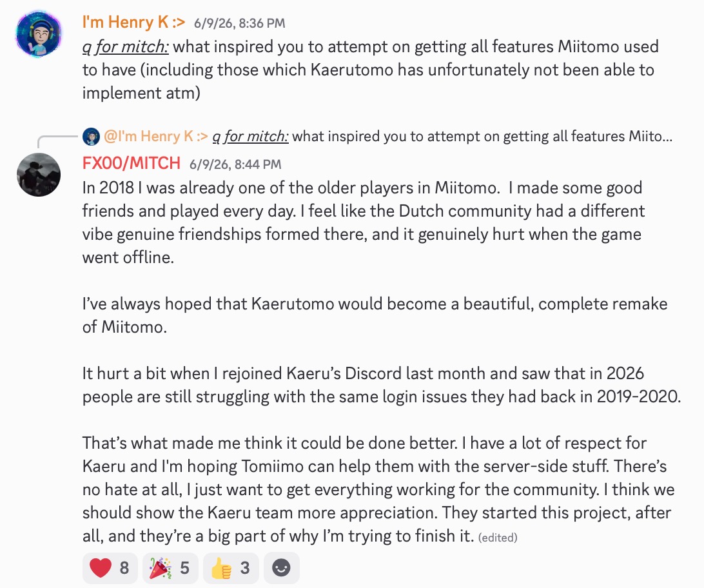
Task: Click the I'm Henry K :> username
Action: 133,23
